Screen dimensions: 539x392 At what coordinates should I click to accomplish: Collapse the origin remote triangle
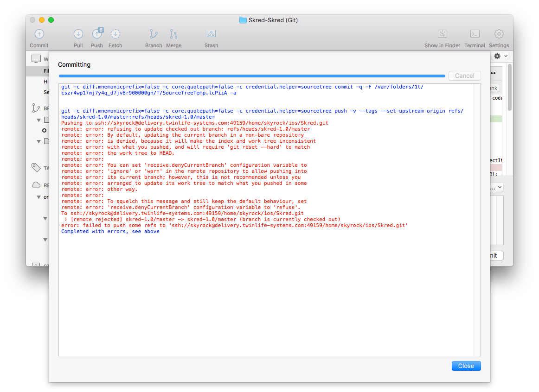(39, 197)
